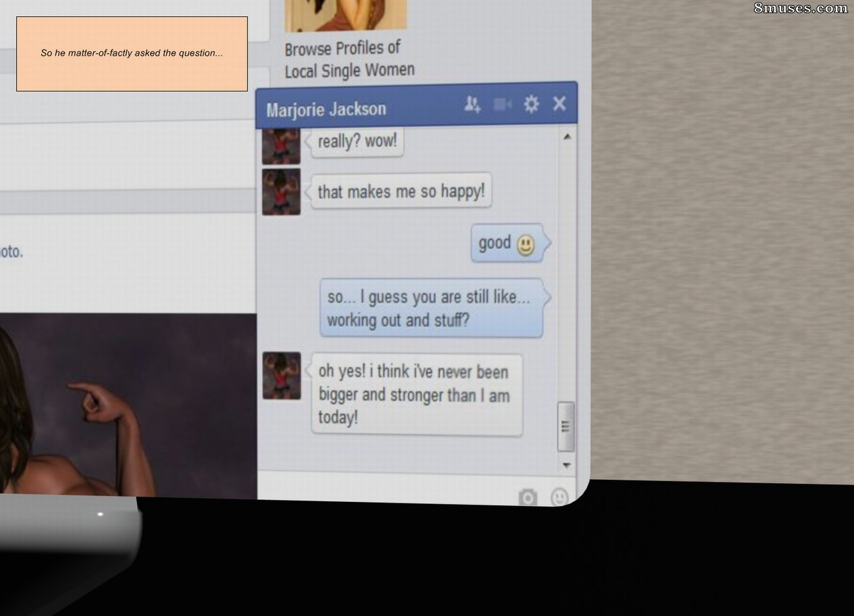The height and width of the screenshot is (616, 854).
Task: Attach a photo with camera icon
Action: [528, 497]
